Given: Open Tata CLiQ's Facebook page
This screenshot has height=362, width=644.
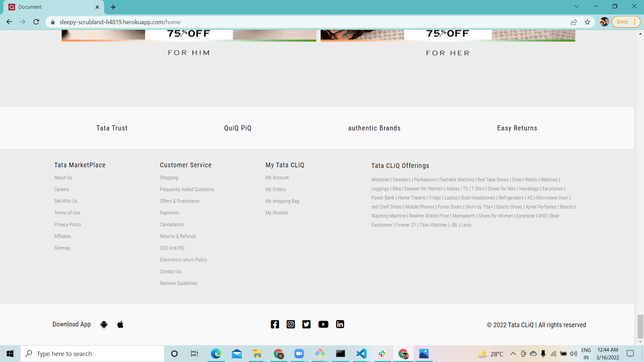Looking at the screenshot, I should click(275, 324).
